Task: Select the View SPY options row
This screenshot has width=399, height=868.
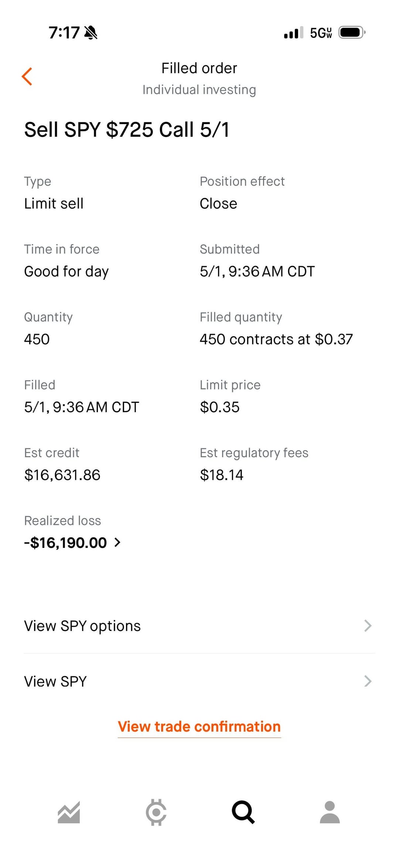Action: pos(199,626)
